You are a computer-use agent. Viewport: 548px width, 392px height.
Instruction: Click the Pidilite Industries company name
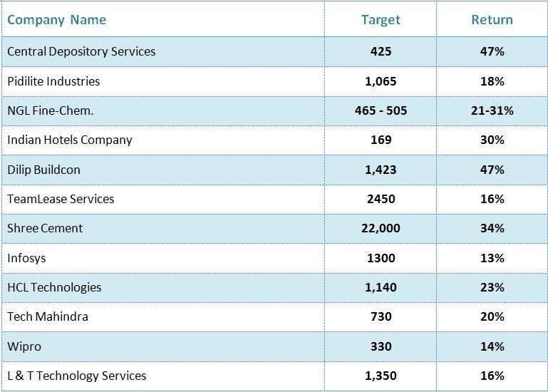click(53, 81)
